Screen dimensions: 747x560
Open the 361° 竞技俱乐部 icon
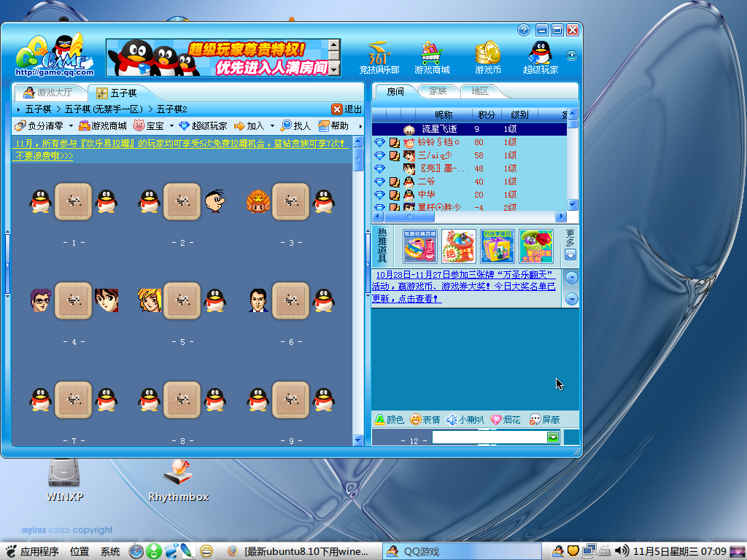point(379,58)
